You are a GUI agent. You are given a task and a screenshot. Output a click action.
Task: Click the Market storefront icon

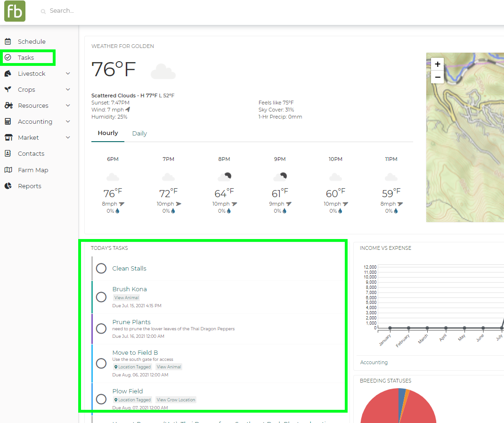click(8, 137)
